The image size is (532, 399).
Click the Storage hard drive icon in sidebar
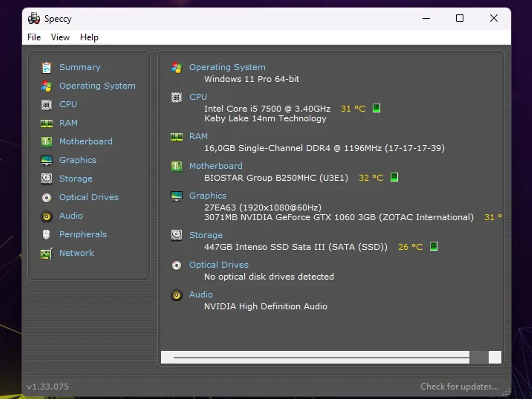pos(47,179)
